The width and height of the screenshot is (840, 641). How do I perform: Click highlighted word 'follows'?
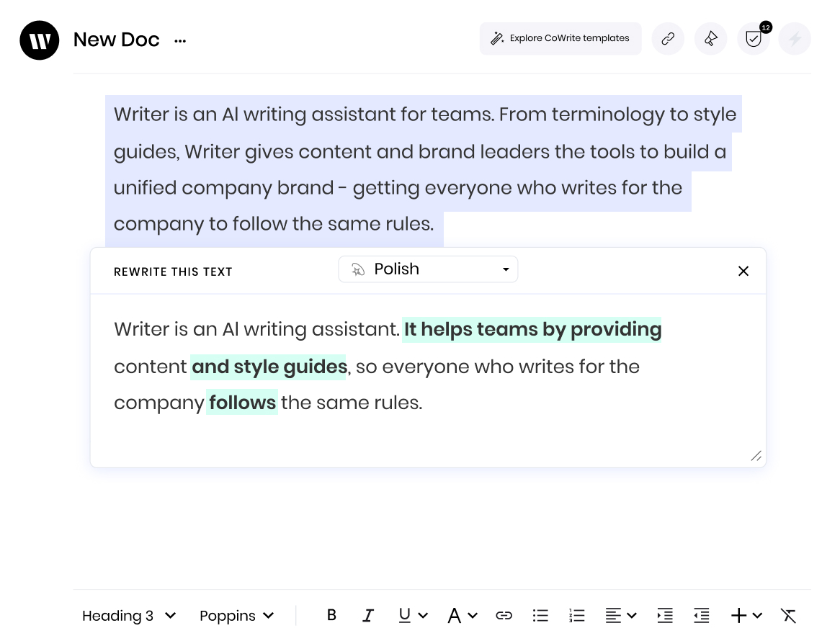coord(242,402)
